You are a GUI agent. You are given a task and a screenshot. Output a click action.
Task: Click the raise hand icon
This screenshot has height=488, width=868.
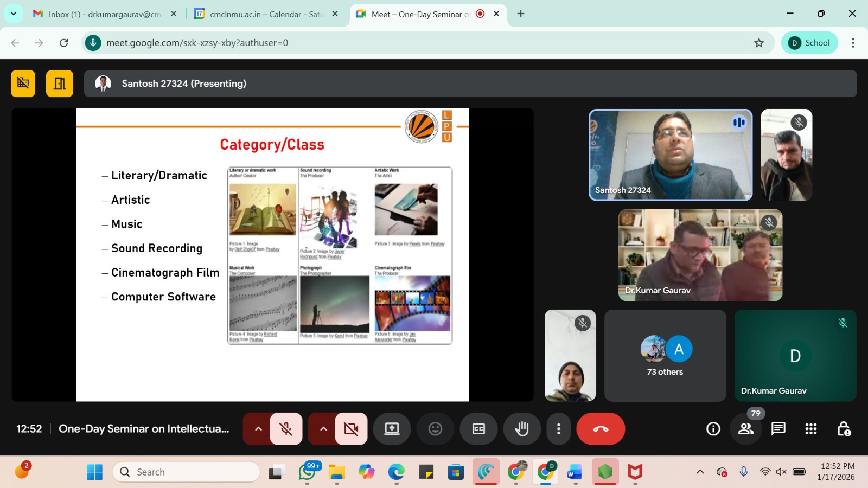pyautogui.click(x=521, y=429)
